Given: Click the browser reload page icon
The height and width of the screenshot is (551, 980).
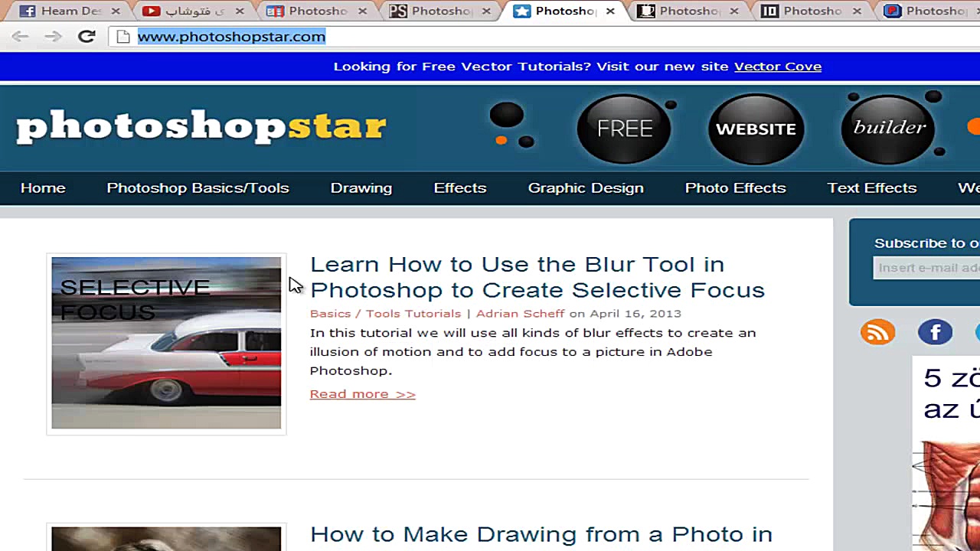Looking at the screenshot, I should (87, 36).
